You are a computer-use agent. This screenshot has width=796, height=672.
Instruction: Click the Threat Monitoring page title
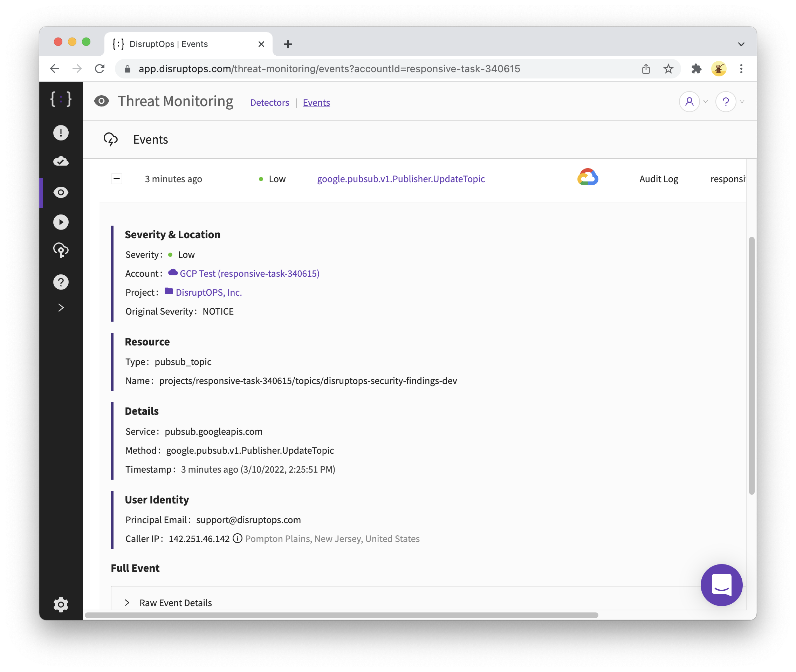click(175, 101)
